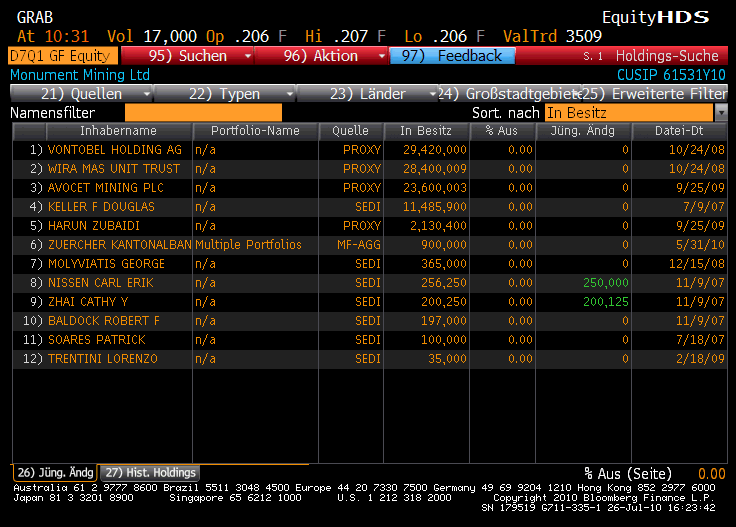The height and width of the screenshot is (527, 736).
Task: Select holder MOLYVIATIS GEORGE
Action: (107, 264)
